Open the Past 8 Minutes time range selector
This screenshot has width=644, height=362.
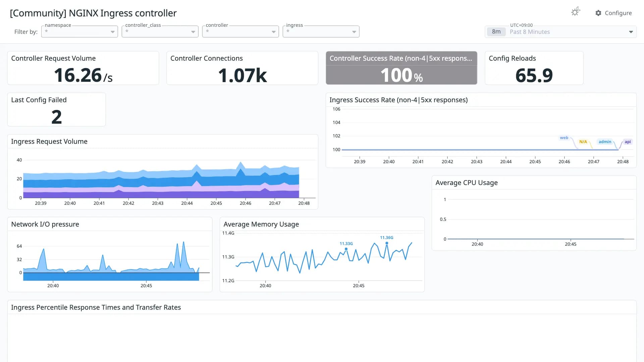(560, 32)
